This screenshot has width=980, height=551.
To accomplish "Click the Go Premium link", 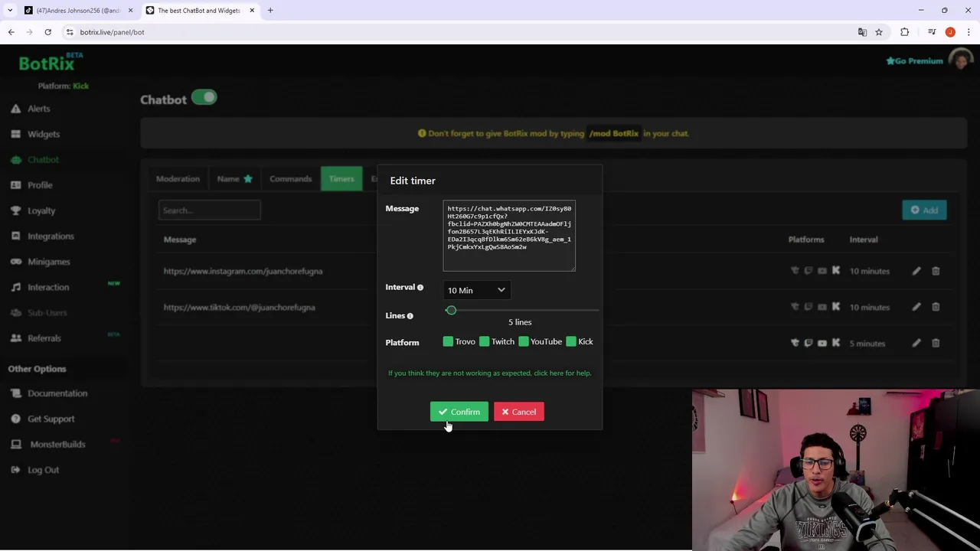I will (915, 61).
